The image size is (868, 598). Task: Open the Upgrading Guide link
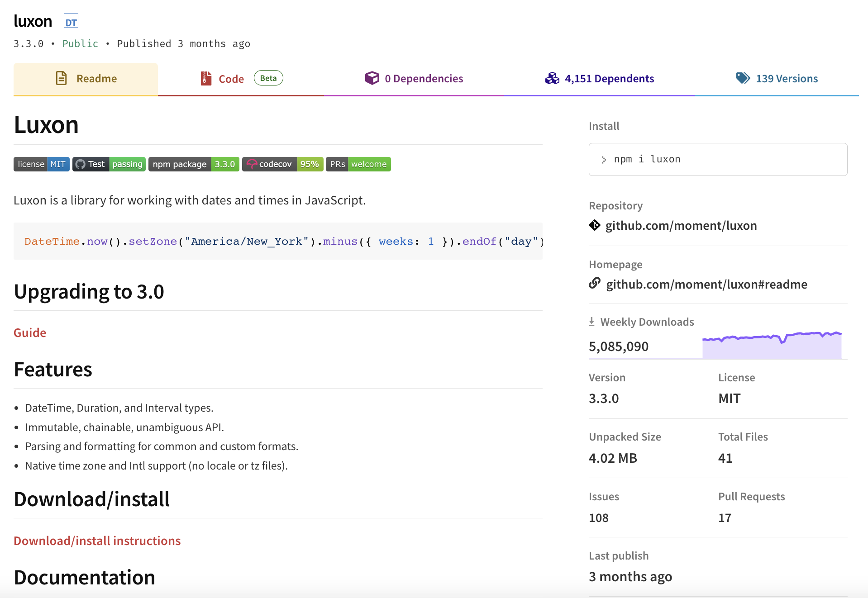click(30, 332)
